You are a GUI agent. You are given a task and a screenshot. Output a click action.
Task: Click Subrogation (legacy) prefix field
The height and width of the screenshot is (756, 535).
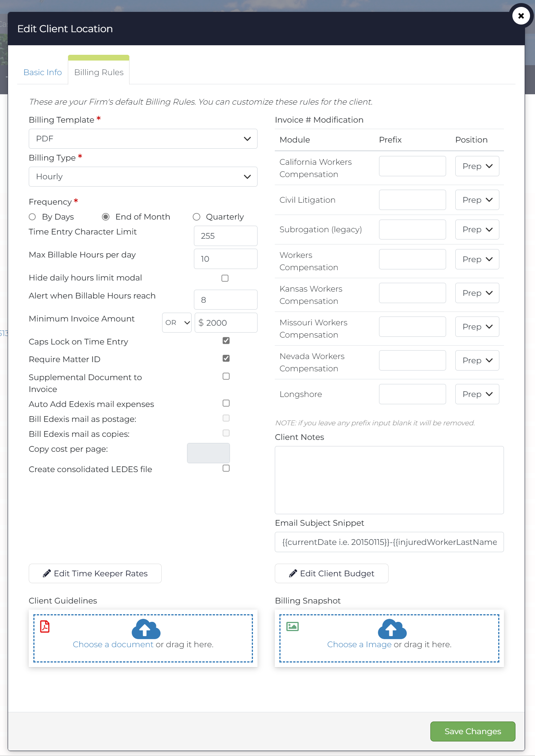pos(412,230)
